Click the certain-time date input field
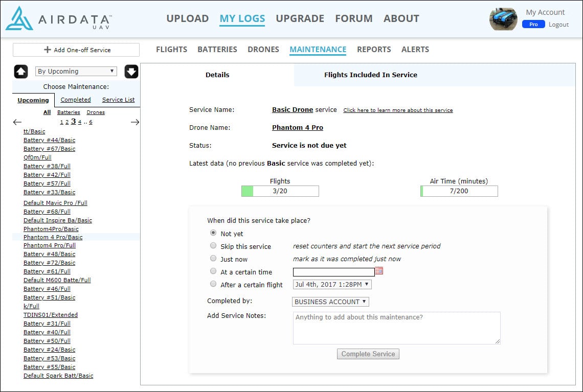Image resolution: width=583 pixels, height=392 pixels. (x=333, y=272)
